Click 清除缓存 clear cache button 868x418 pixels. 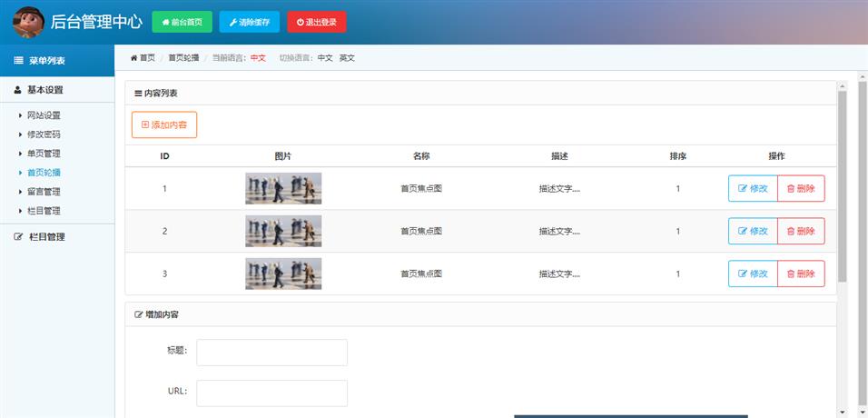pos(249,22)
